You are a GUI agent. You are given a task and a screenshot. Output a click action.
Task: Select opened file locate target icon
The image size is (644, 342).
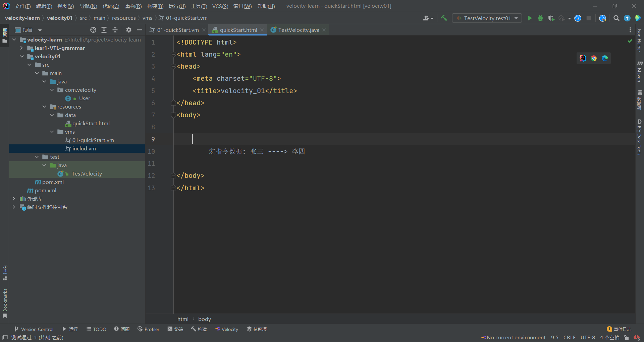(93, 30)
